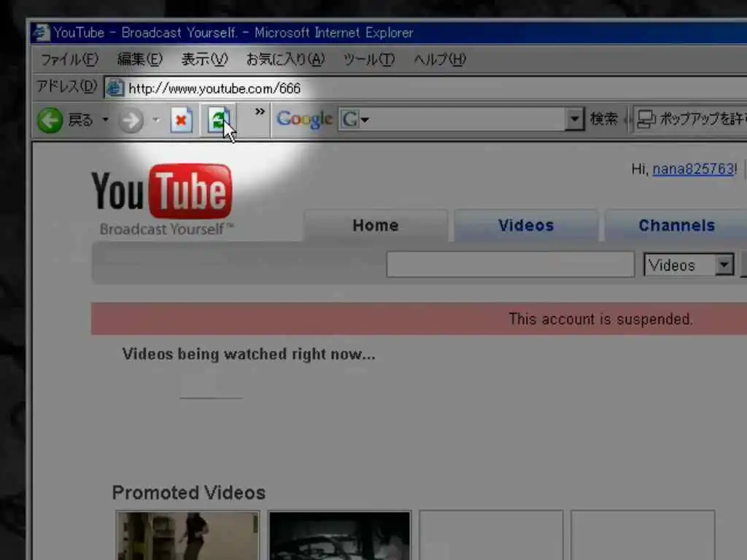This screenshot has width=747, height=560.
Task: Click the Refresh page icon
Action: [x=219, y=120]
